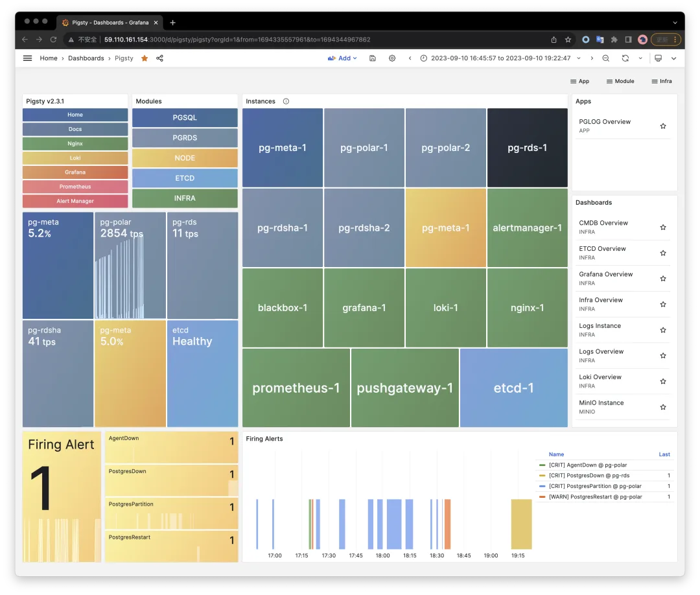
Task: Open the TV display mode icon
Action: tap(658, 58)
